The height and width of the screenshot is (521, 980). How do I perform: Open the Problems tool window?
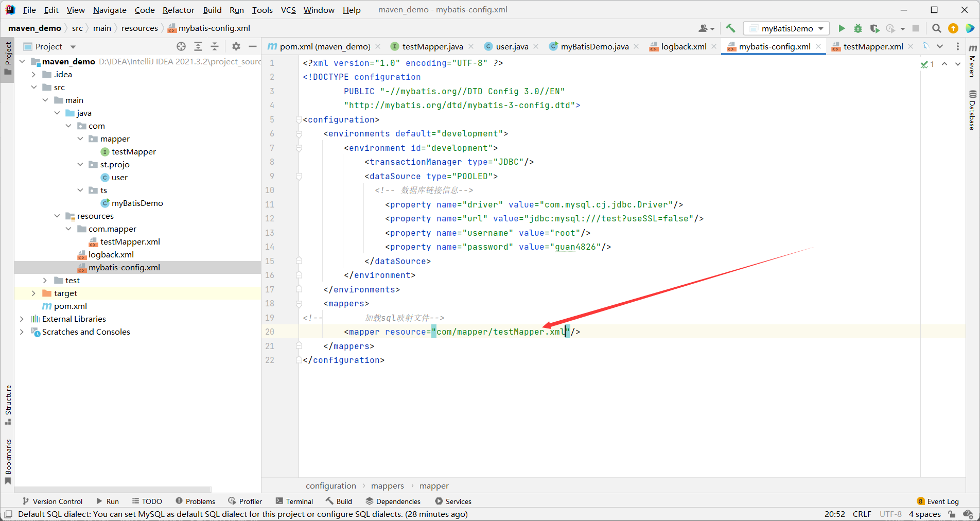pos(196,501)
